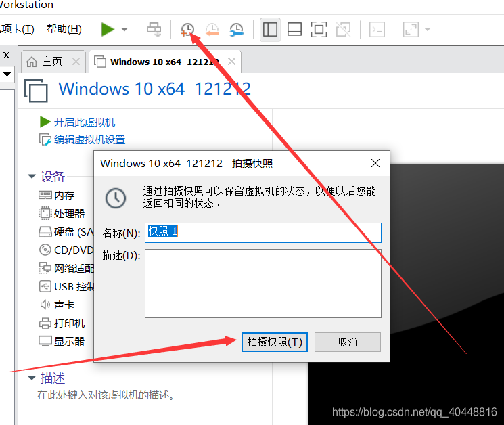Toggle the library sidebar view icon

[270, 30]
